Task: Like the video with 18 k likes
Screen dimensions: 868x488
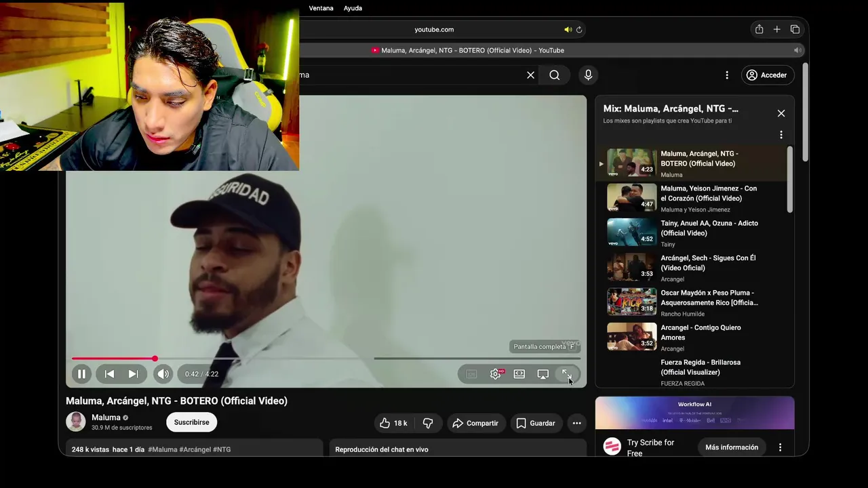Action: pos(394,423)
